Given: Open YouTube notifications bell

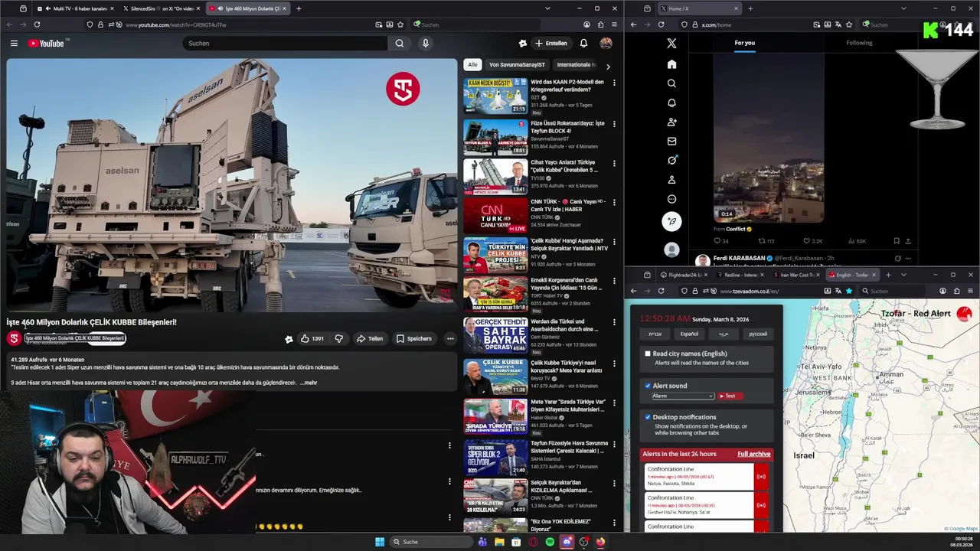Looking at the screenshot, I should pyautogui.click(x=583, y=44).
